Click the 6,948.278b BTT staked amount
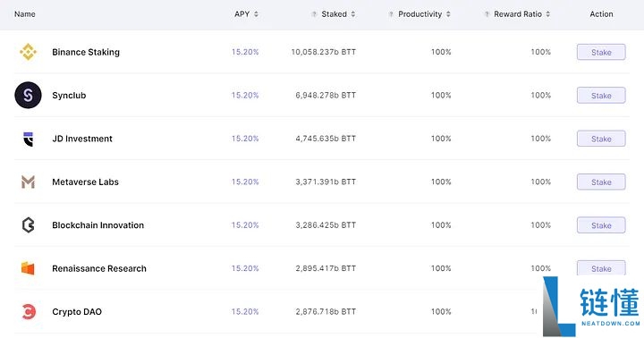Image resolution: width=644 pixels, height=338 pixels. (326, 96)
